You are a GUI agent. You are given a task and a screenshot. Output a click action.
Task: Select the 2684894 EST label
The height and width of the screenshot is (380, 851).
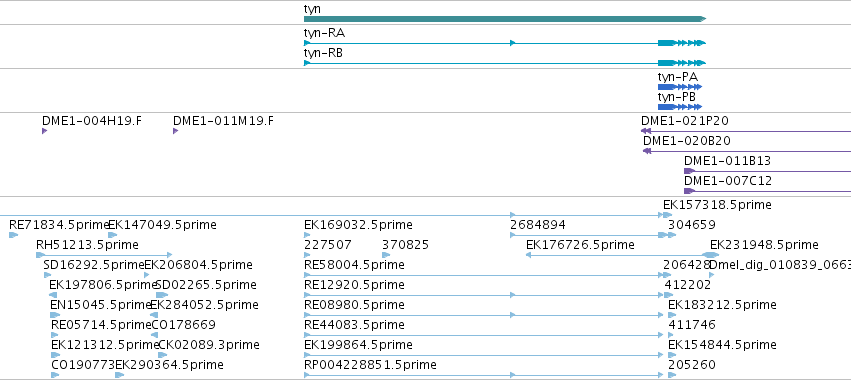point(538,224)
